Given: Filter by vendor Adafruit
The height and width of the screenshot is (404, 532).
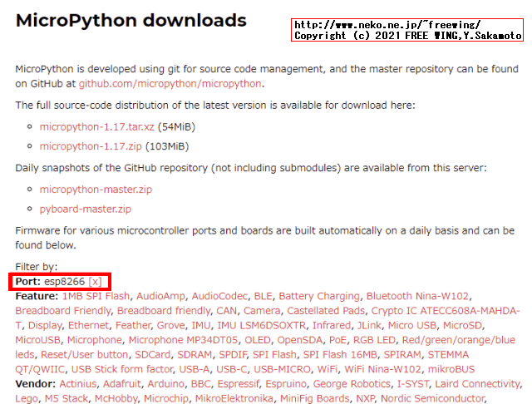Looking at the screenshot, I should pos(122,384).
